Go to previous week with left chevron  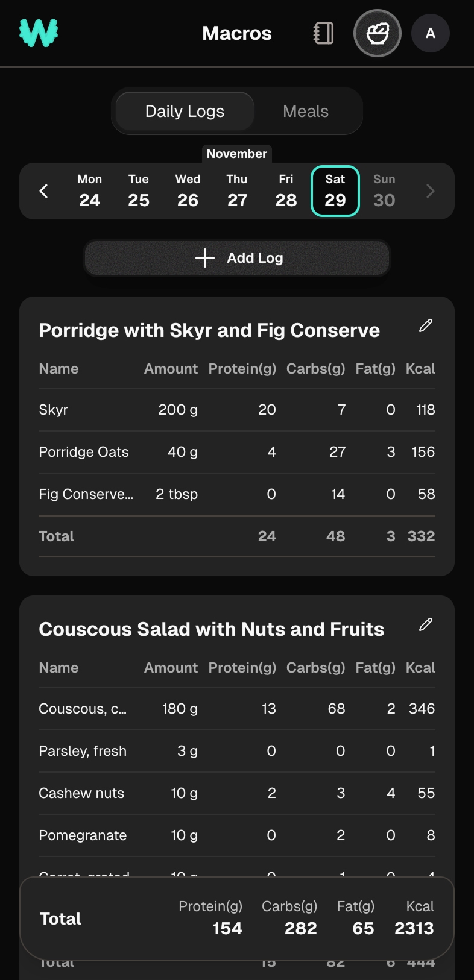[43, 191]
